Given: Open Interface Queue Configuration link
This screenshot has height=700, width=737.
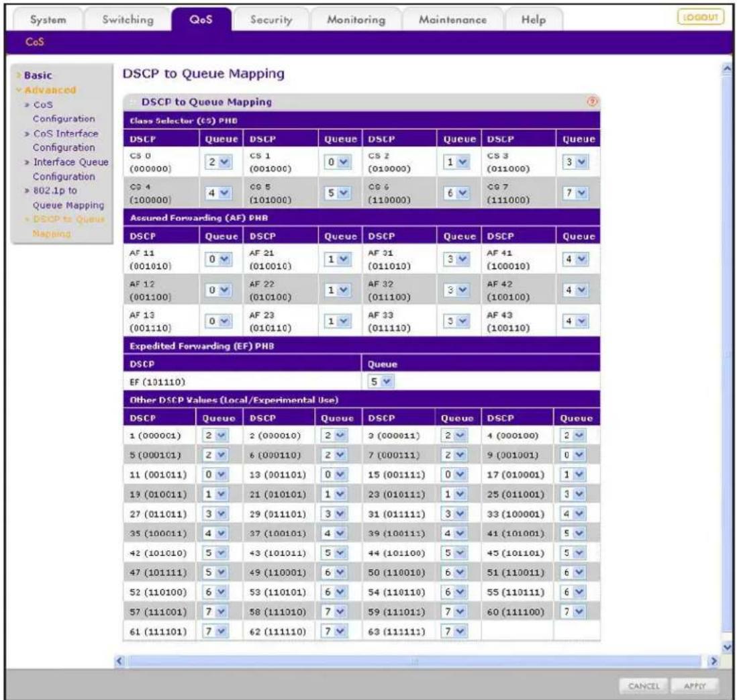Looking at the screenshot, I should pos(70,169).
